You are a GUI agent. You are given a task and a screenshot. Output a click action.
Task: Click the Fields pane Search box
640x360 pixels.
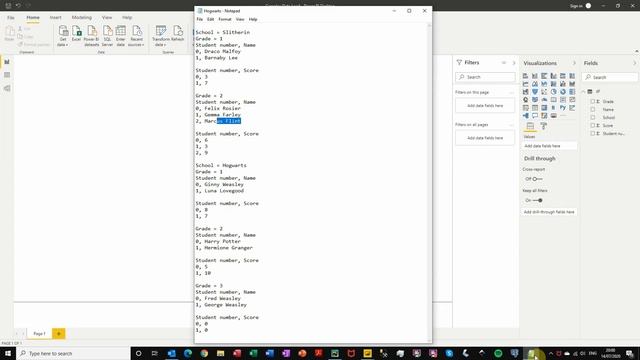(x=609, y=77)
